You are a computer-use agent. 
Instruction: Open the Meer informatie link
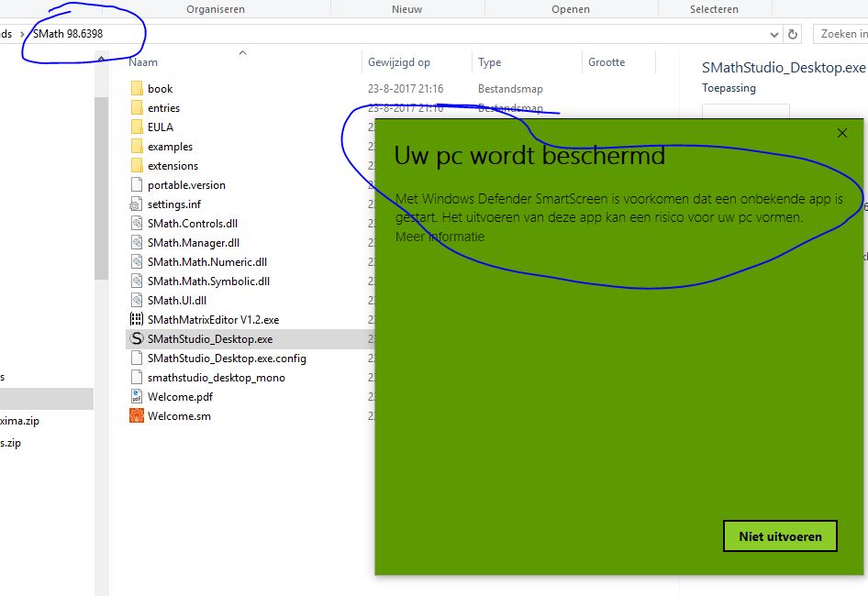coord(440,237)
